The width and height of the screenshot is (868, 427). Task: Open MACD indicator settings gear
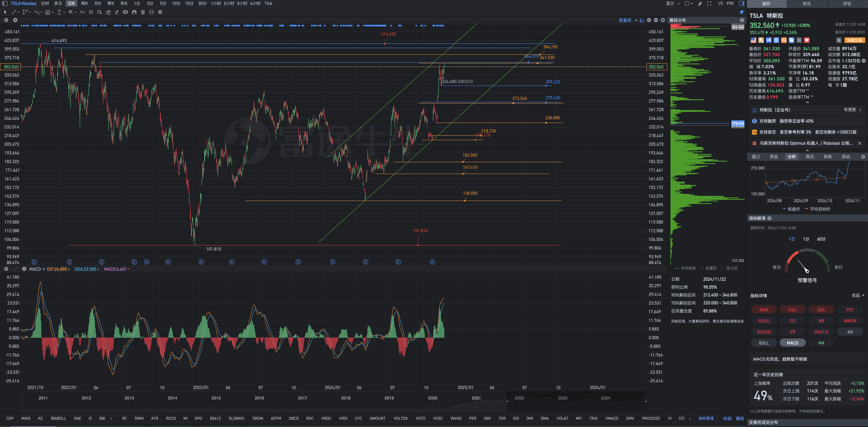point(6,269)
